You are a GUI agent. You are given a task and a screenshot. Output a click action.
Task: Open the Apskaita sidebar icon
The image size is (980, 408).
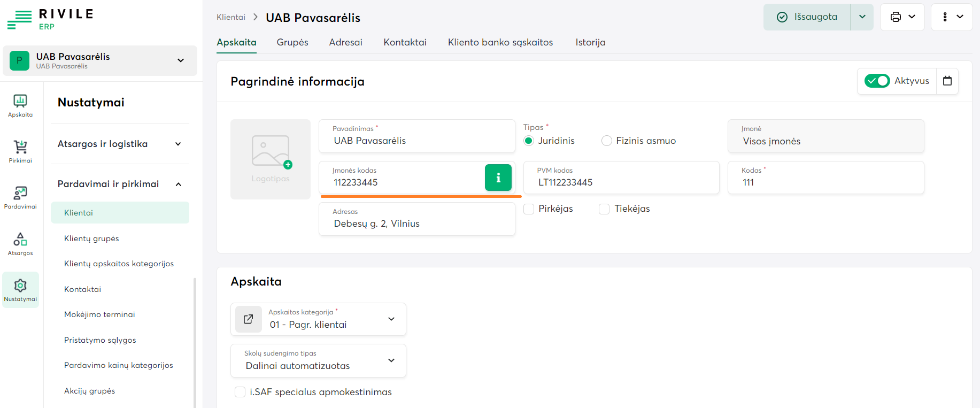coord(20,105)
